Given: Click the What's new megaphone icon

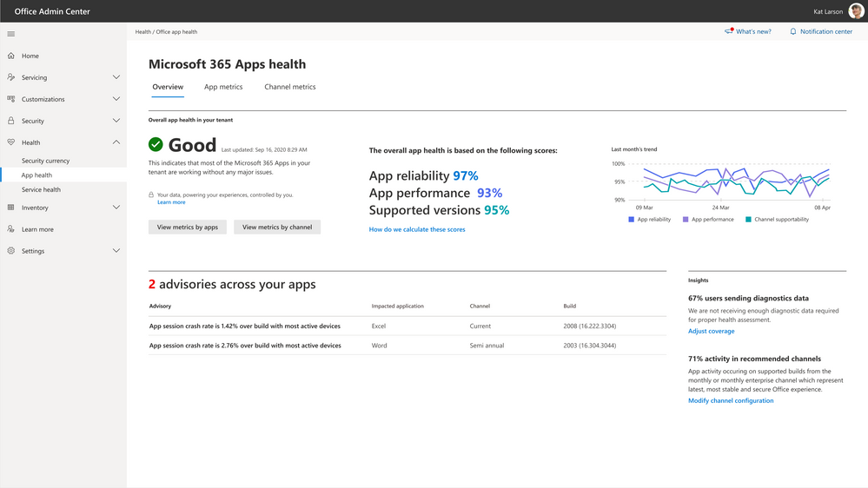Looking at the screenshot, I should tap(729, 31).
